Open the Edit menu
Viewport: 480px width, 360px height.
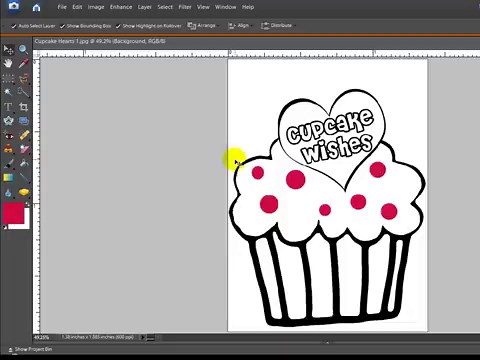pos(77,7)
